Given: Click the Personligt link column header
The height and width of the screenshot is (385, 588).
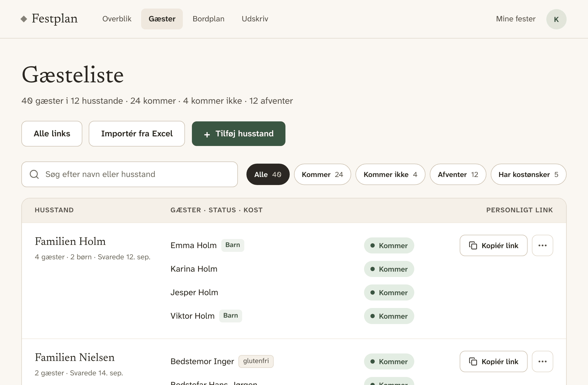Looking at the screenshot, I should click(520, 210).
